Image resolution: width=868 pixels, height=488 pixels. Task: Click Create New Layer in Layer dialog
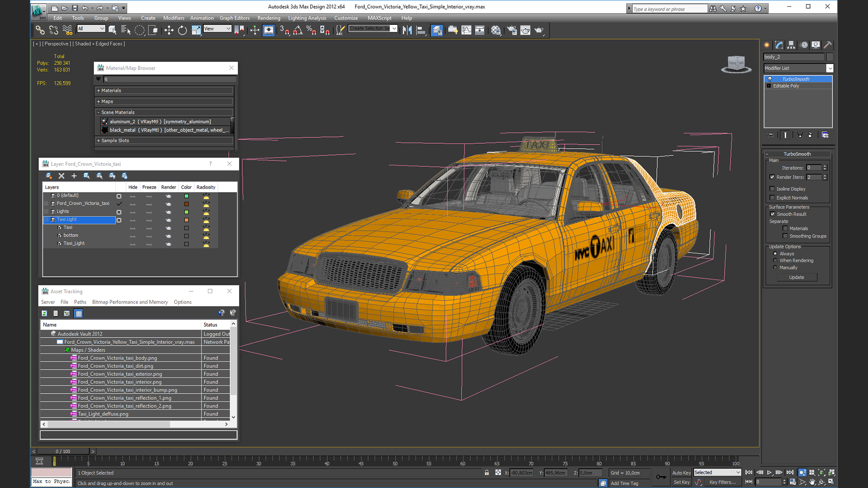(49, 176)
